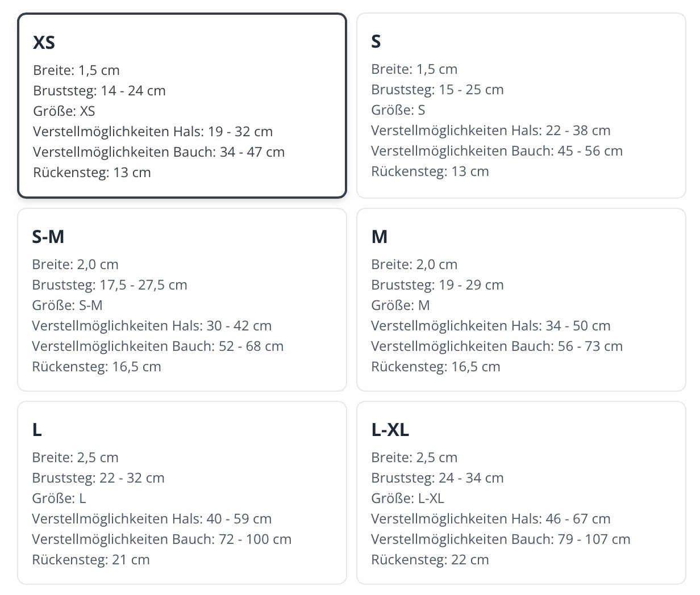Click Rückensteg 22 cm line
700x595 pixels.
click(x=430, y=560)
